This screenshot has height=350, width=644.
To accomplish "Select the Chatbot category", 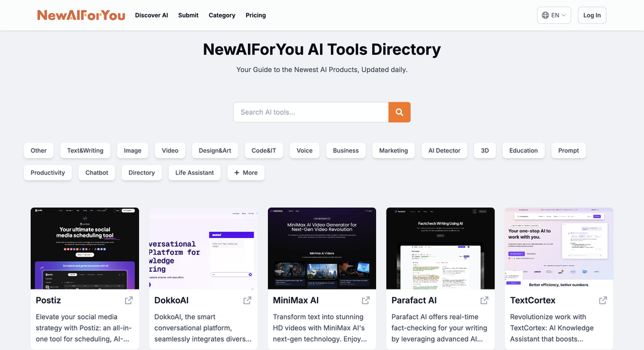I will point(97,172).
